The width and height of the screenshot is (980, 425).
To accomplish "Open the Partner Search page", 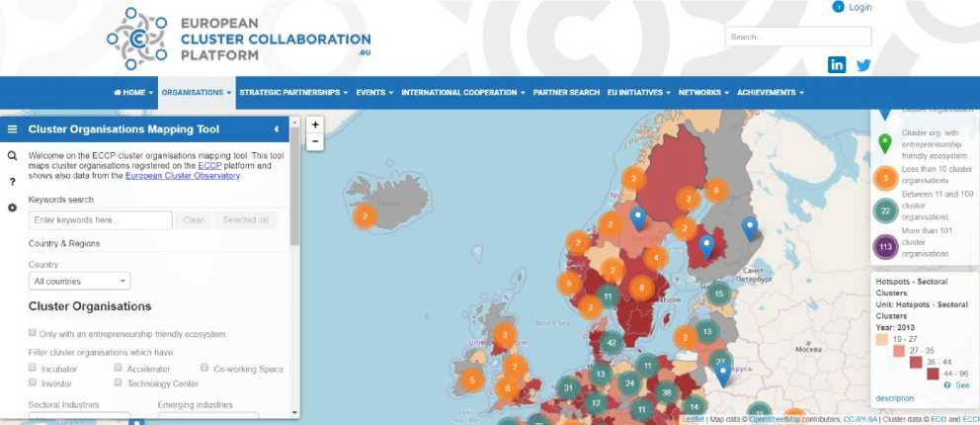I will tap(566, 93).
